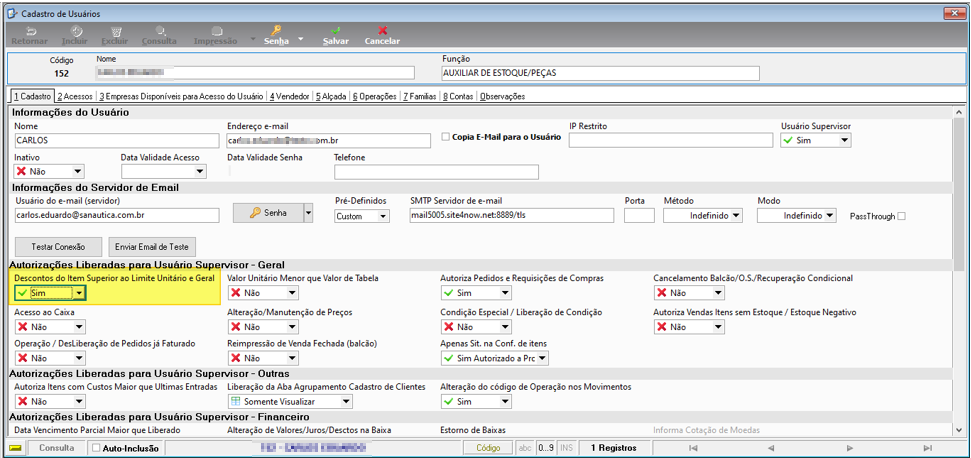The image size is (971, 458).
Task: Expand the Impressão toolbar dropdown arrow
Action: [253, 38]
